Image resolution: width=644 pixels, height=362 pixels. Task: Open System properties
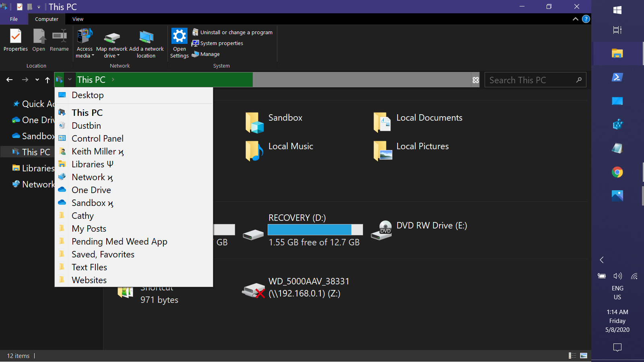tap(218, 43)
